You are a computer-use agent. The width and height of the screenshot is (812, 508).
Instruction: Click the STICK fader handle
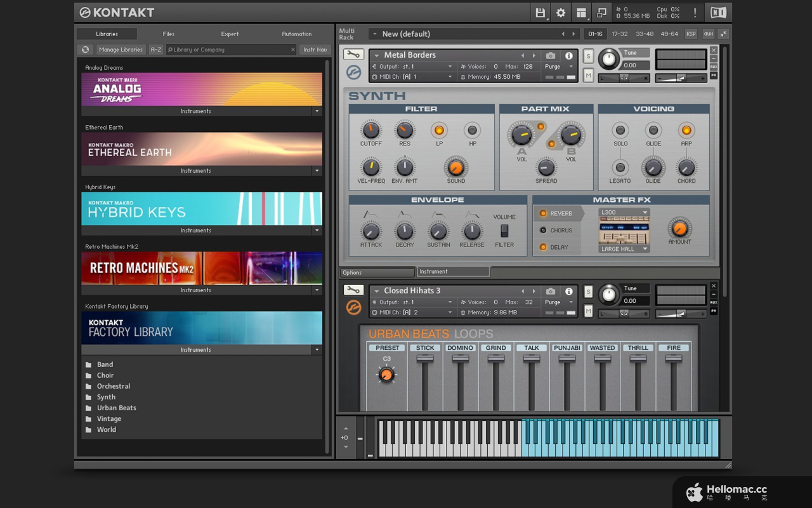(425, 358)
